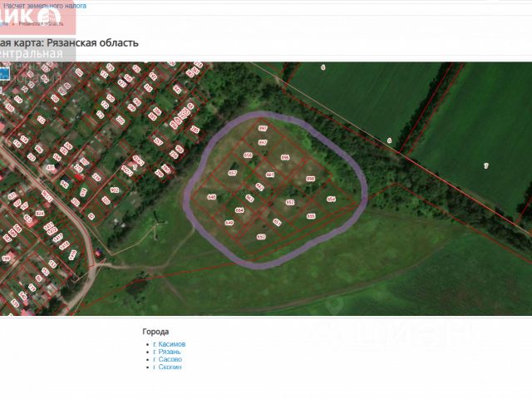532x399 pixels.
Task: Select parcel 1416 near the road
Action: (x=72, y=255)
